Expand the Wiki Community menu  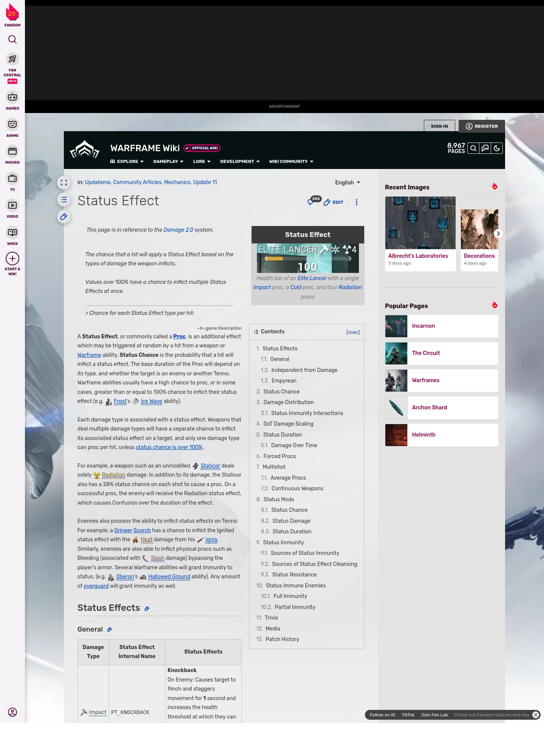click(x=291, y=161)
